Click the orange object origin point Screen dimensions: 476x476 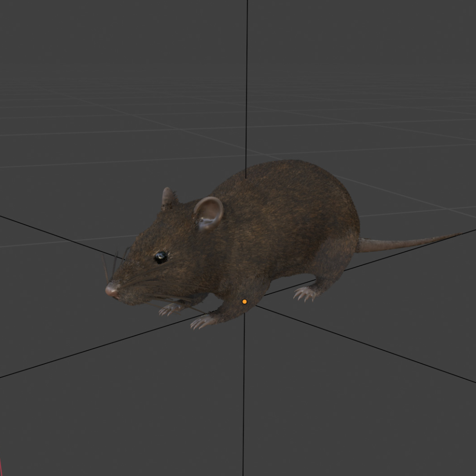click(245, 302)
